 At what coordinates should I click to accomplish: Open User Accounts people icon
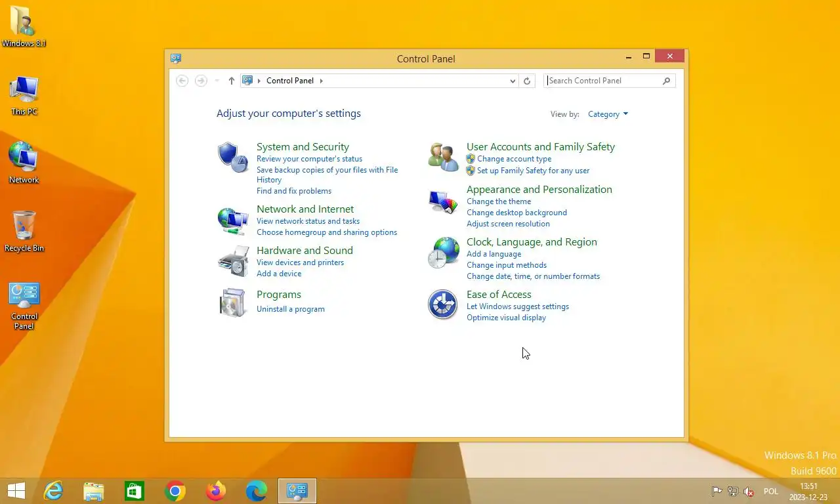coord(443,157)
